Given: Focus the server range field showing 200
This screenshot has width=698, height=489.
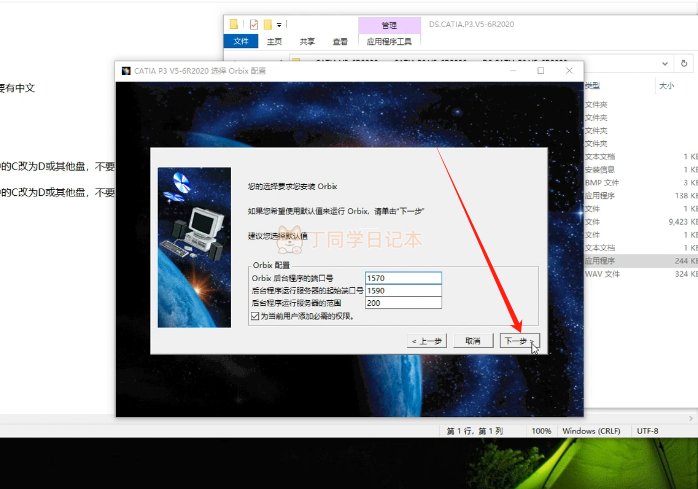Looking at the screenshot, I should [x=403, y=303].
